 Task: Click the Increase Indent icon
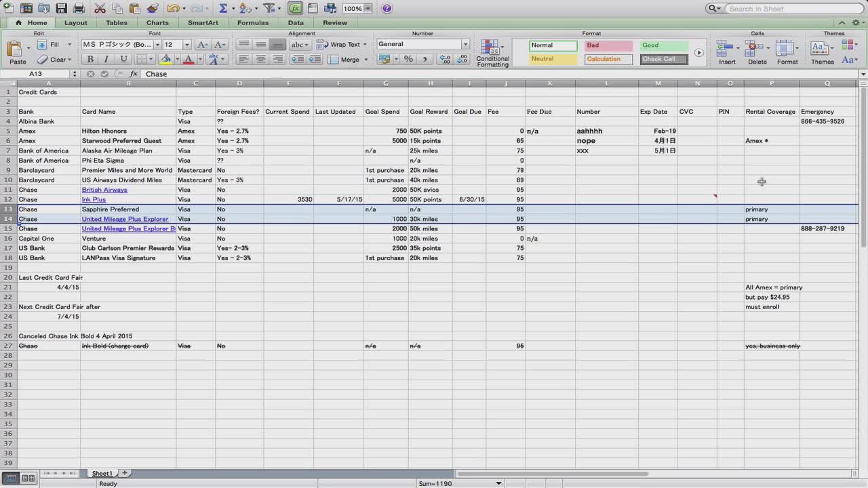click(x=314, y=59)
